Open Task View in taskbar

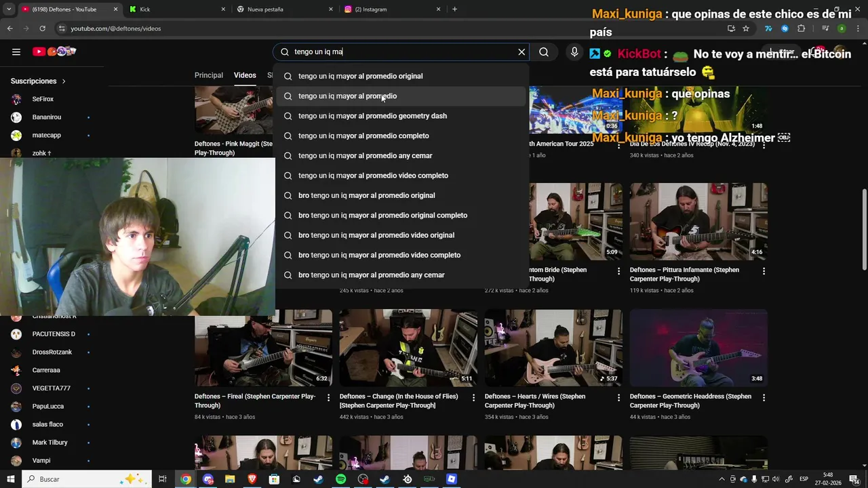coord(163,479)
